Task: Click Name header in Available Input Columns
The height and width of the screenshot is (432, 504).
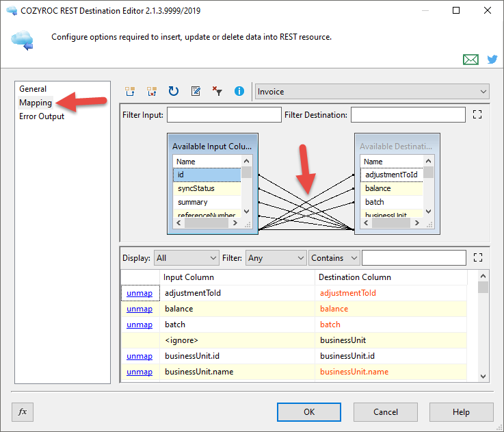Action: pos(207,162)
